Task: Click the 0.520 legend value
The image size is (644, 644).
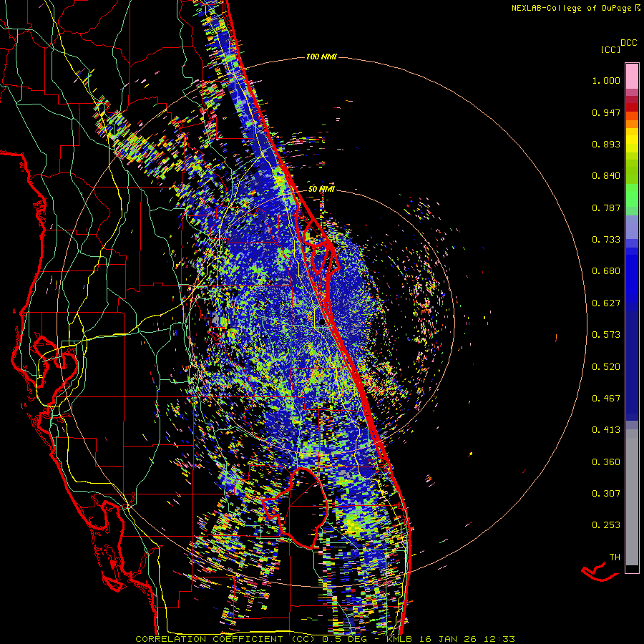Action: (x=606, y=367)
